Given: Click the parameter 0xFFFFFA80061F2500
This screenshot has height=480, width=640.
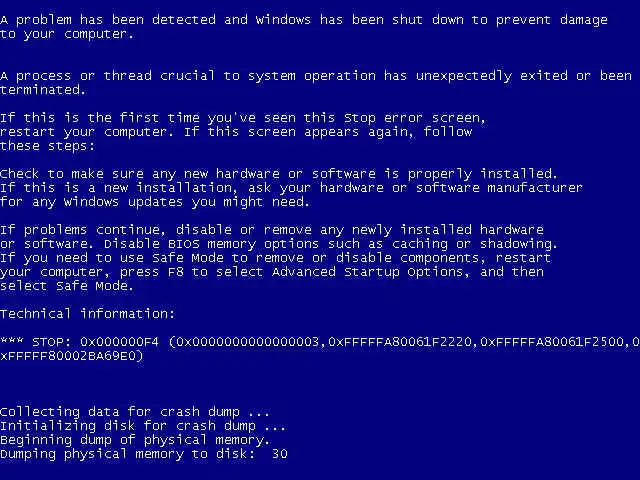Looking at the screenshot, I should (552, 341).
